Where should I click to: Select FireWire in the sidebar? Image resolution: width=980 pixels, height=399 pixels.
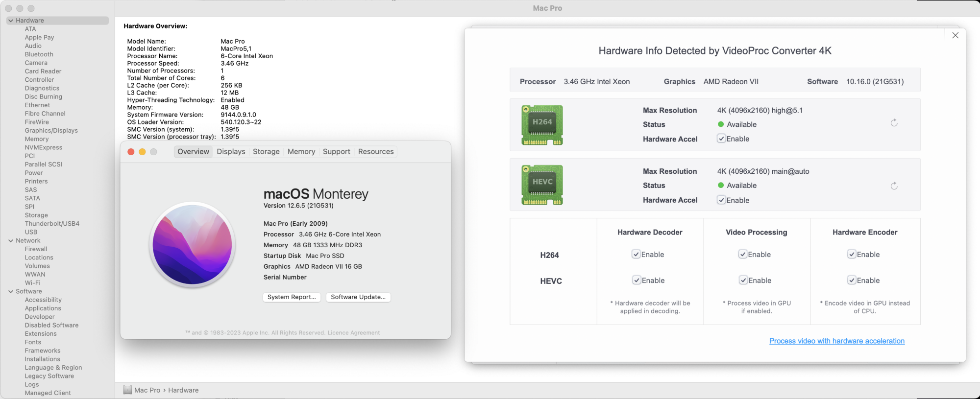(x=37, y=122)
